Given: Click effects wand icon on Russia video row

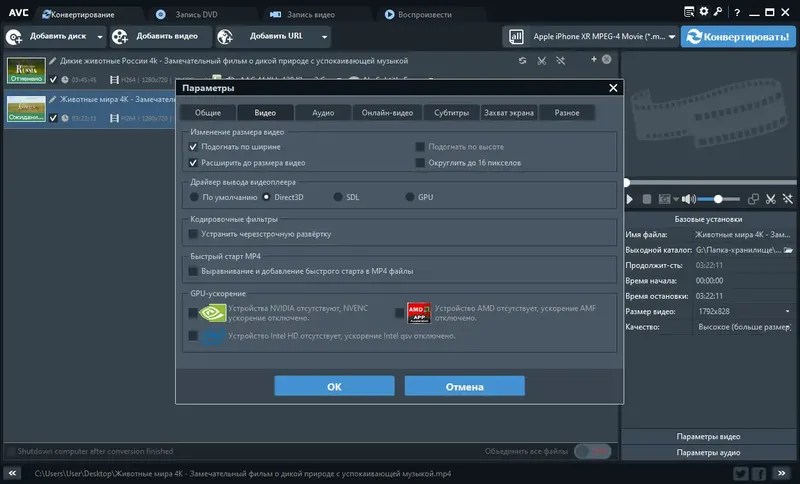Looking at the screenshot, I should click(560, 61).
